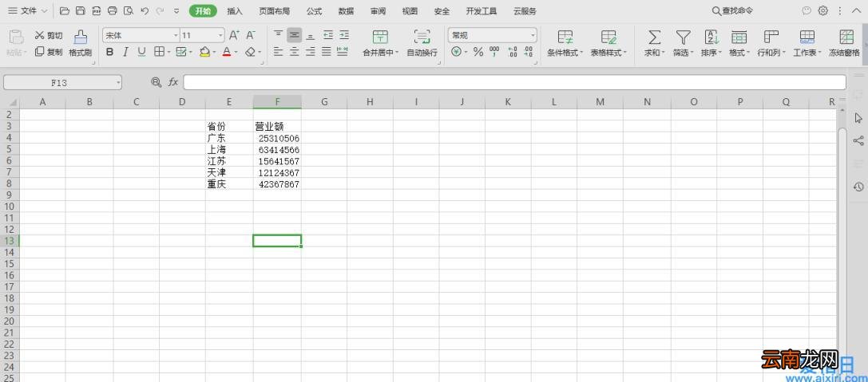
Task: Toggle Wrap Text (自动换行)
Action: (x=422, y=44)
